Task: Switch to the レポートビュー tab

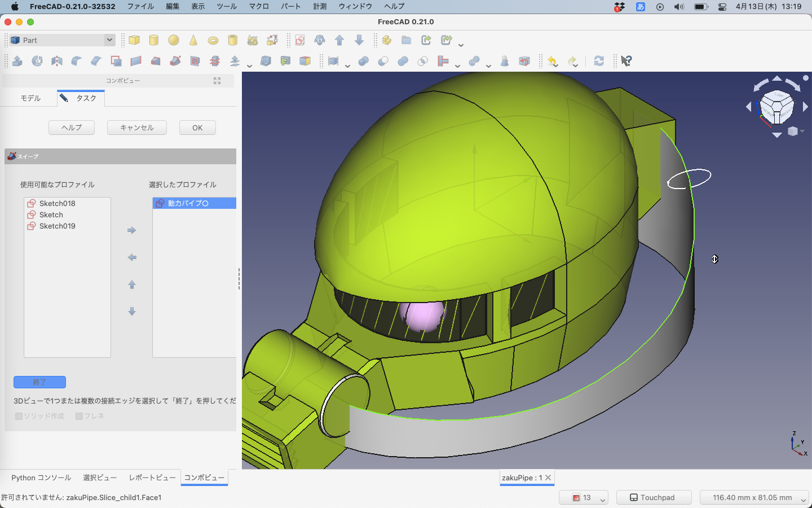Action: tap(152, 478)
